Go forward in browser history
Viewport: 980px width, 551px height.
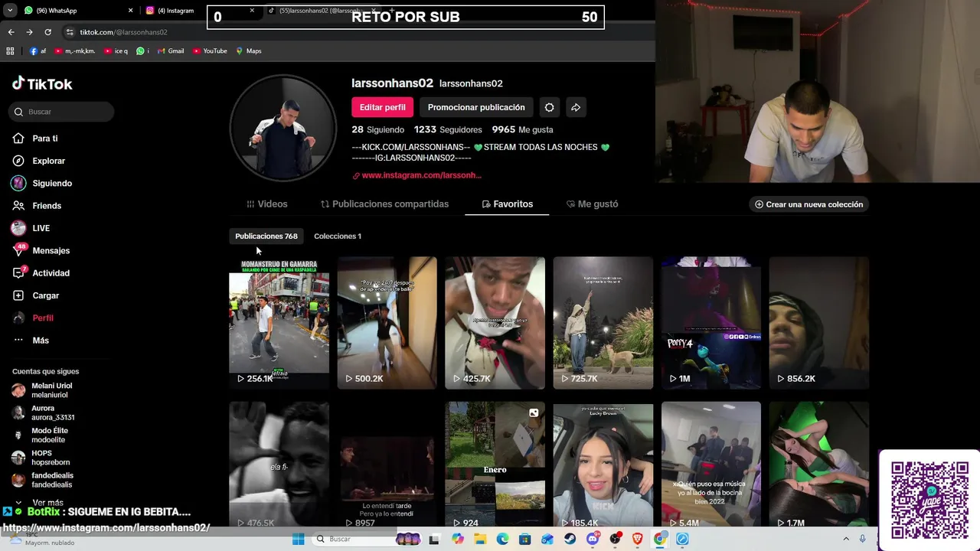click(29, 32)
